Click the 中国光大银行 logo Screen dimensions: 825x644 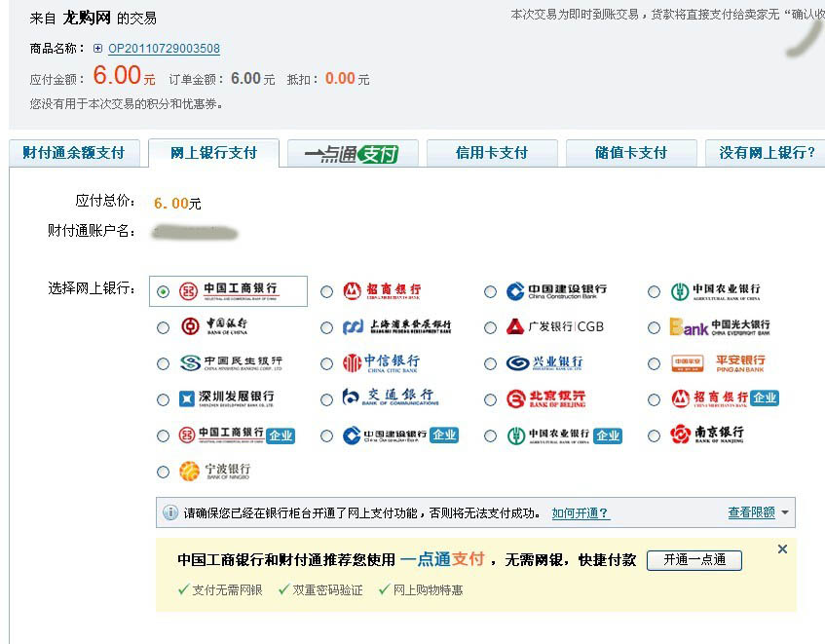[x=720, y=326]
